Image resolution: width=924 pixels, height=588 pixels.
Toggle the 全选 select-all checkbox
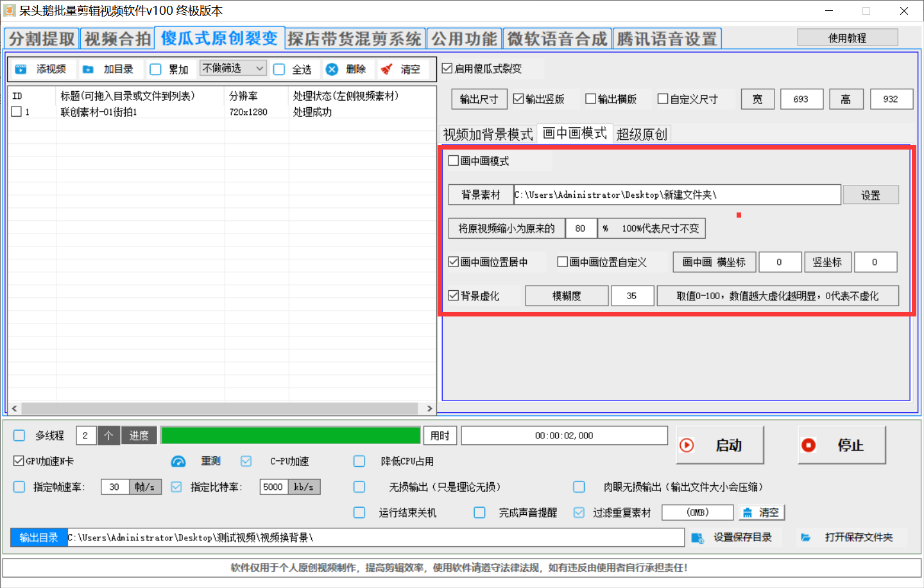279,69
